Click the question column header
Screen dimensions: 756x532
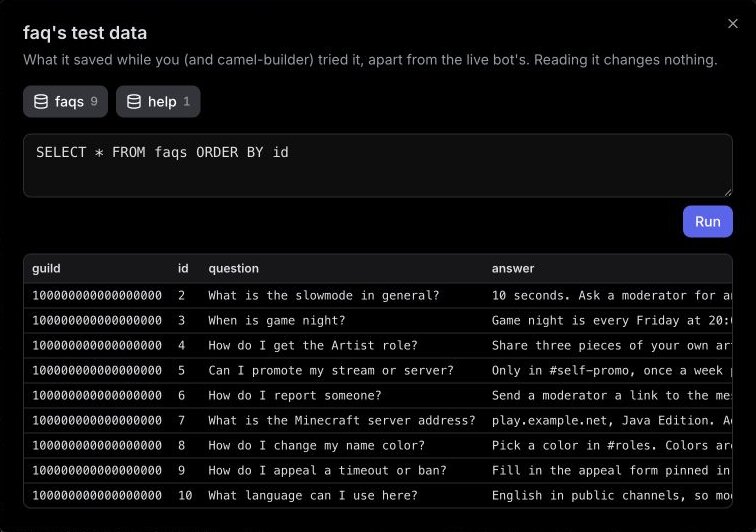[233, 269]
